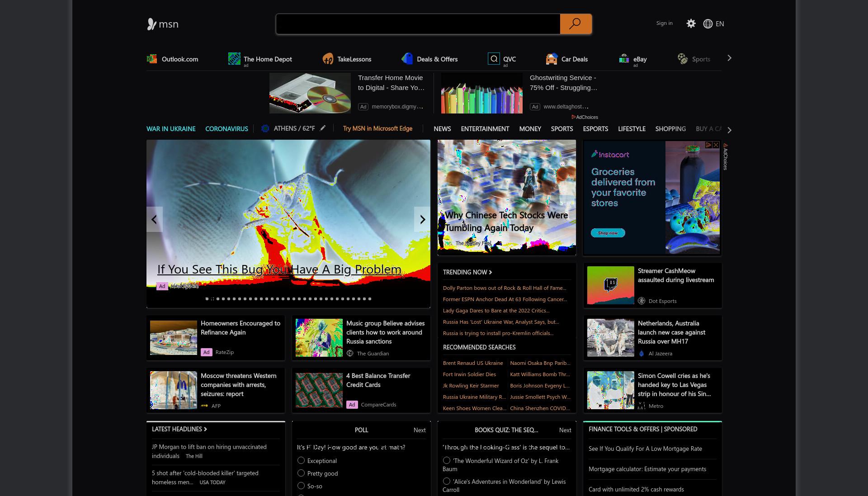The width and height of the screenshot is (868, 496).
Task: Open the EN language dropdown
Action: (x=720, y=24)
